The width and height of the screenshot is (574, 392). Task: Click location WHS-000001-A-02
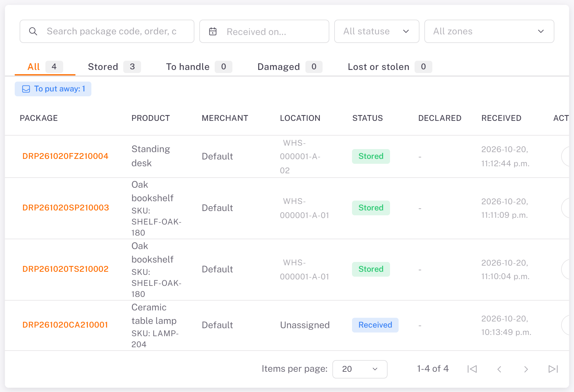pos(300,156)
